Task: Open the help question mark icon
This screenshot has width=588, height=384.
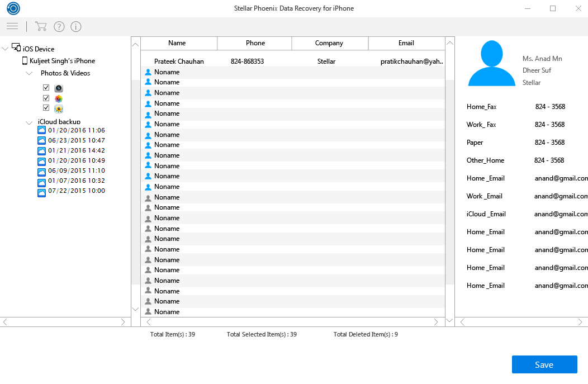Action: point(59,27)
